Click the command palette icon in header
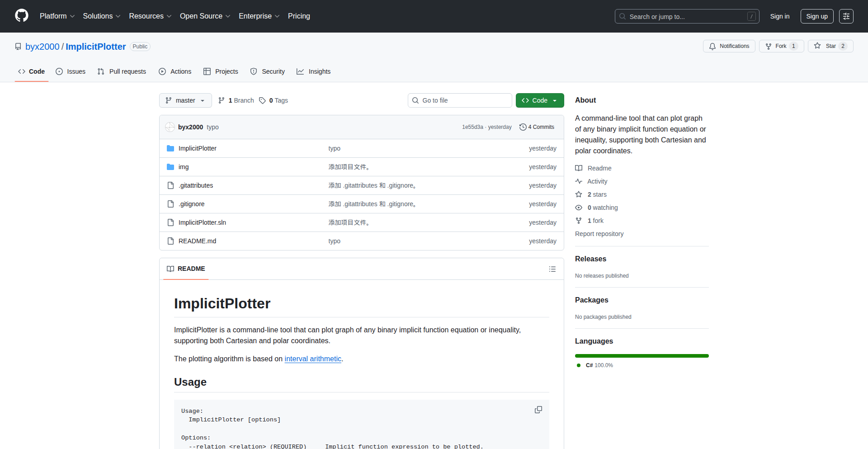Screen dimensions: 868x449 click(846, 16)
